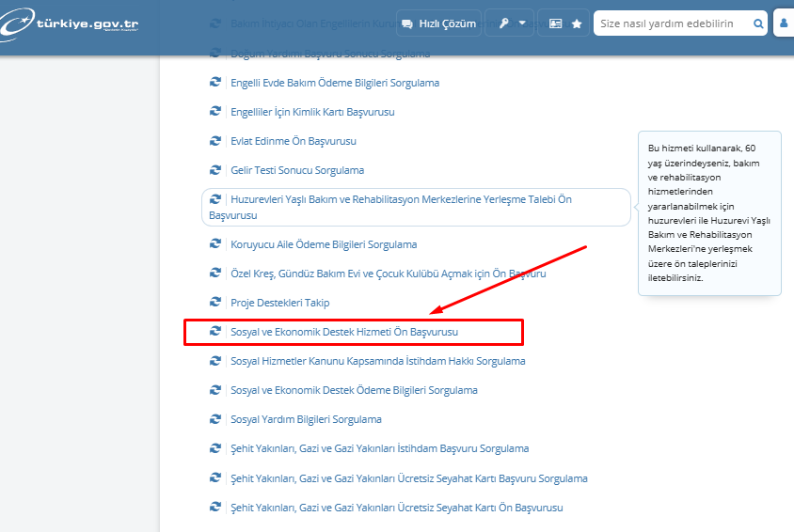Open Gelir Testi Sonucu Sorgulama

coord(297,170)
